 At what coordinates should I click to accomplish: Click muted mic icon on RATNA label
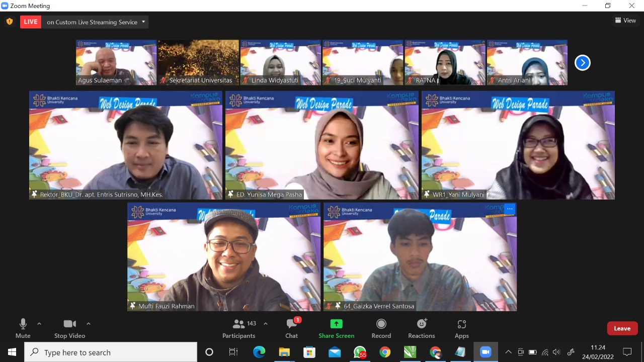click(x=410, y=80)
